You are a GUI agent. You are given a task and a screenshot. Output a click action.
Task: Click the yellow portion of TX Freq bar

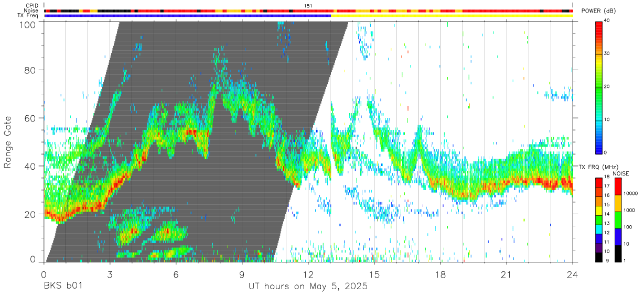pos(452,16)
